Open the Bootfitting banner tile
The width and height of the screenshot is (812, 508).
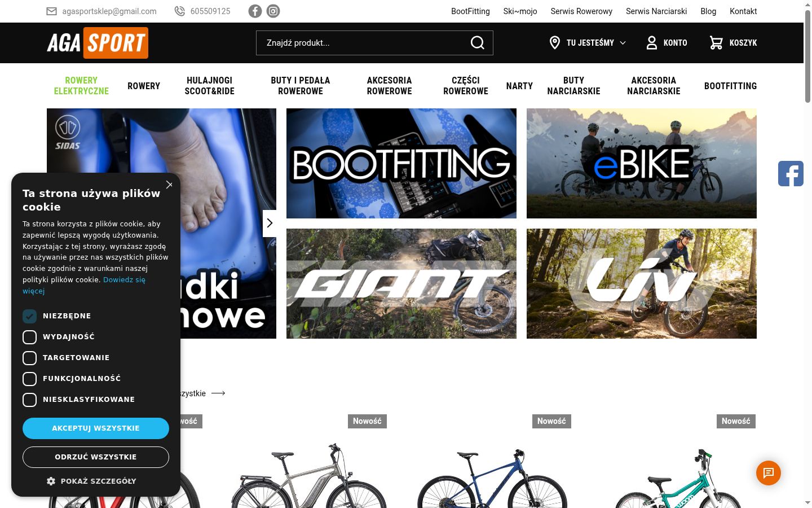click(x=401, y=164)
